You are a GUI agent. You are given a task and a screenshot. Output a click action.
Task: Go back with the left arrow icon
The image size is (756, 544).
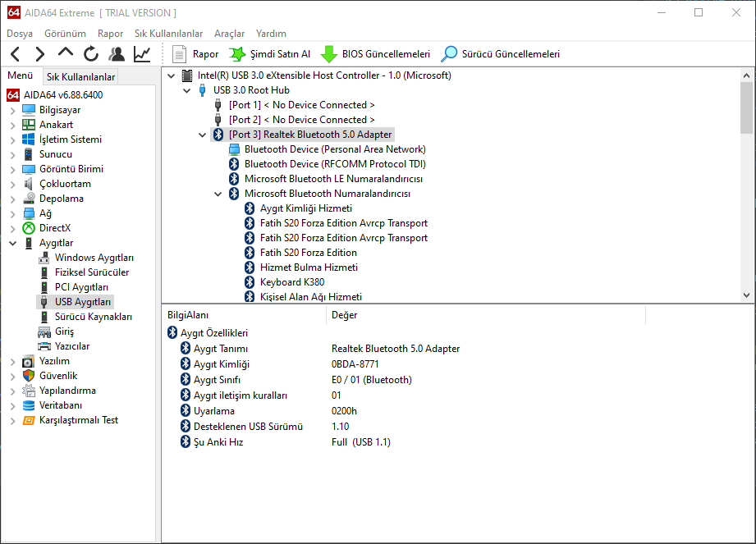16,54
